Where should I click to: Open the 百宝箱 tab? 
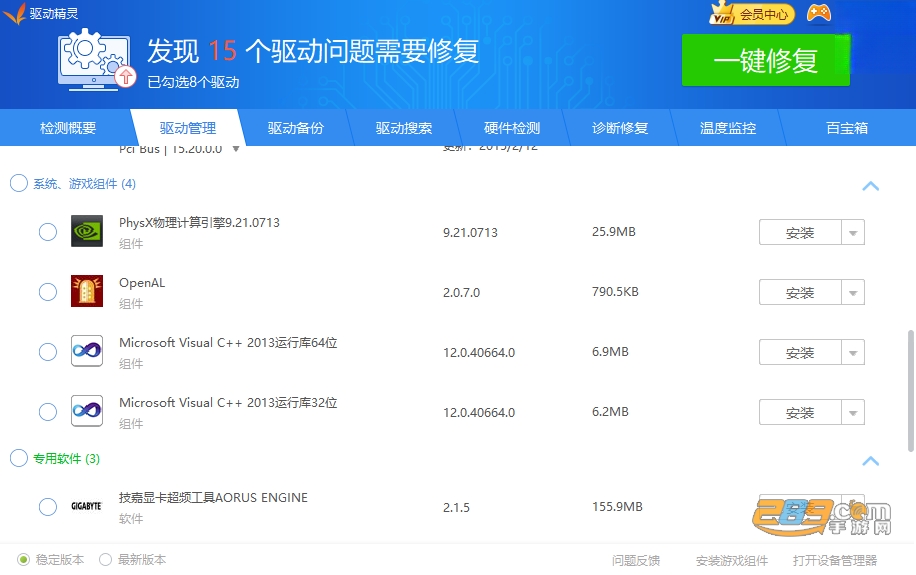[x=847, y=128]
